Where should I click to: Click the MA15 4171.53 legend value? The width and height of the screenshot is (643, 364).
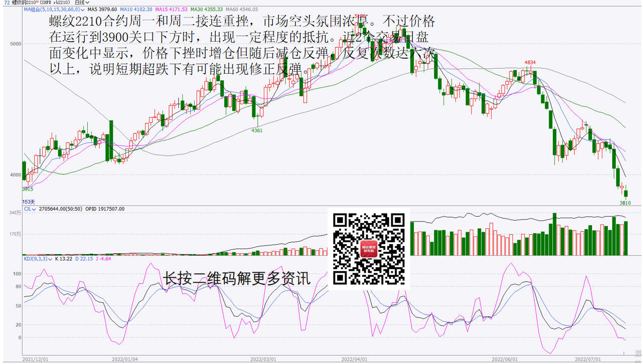point(172,10)
